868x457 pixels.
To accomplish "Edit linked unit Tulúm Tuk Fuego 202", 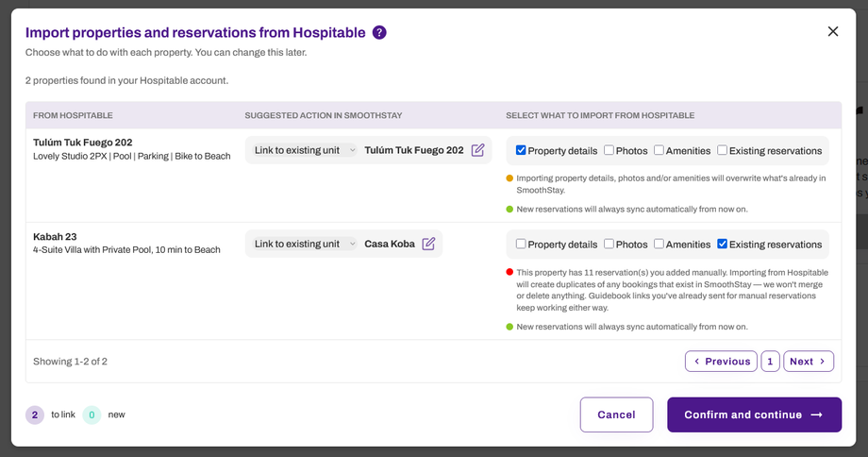I will click(x=477, y=150).
